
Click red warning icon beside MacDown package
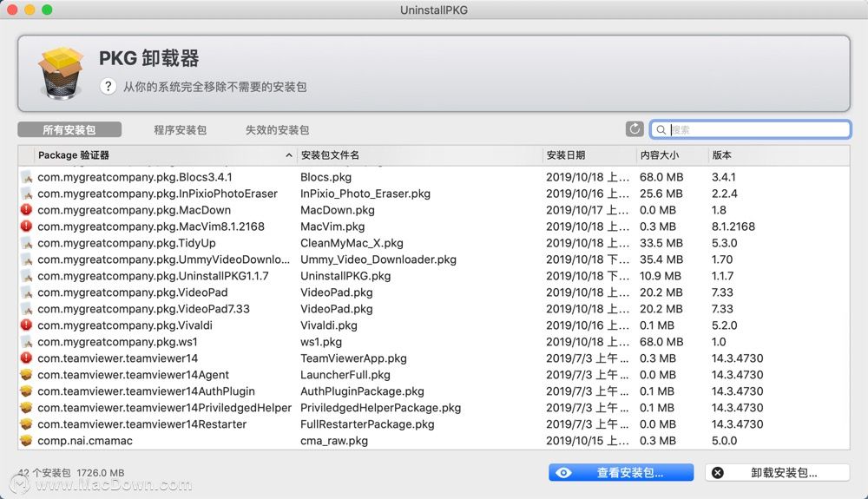26,210
